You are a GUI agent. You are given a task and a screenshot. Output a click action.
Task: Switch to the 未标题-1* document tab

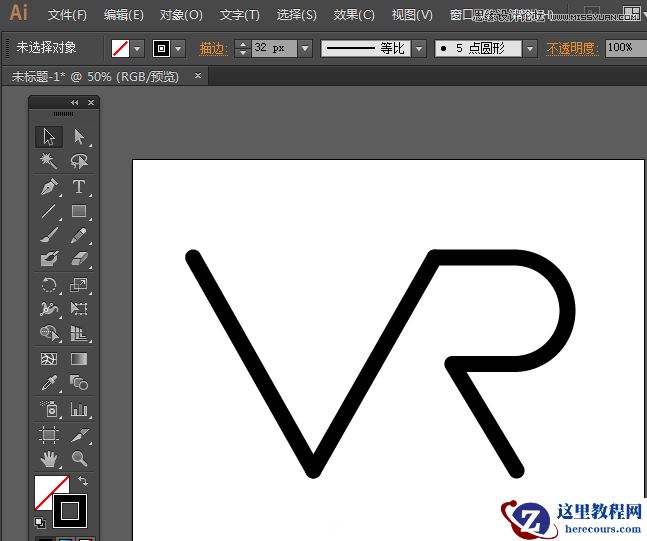pos(95,77)
